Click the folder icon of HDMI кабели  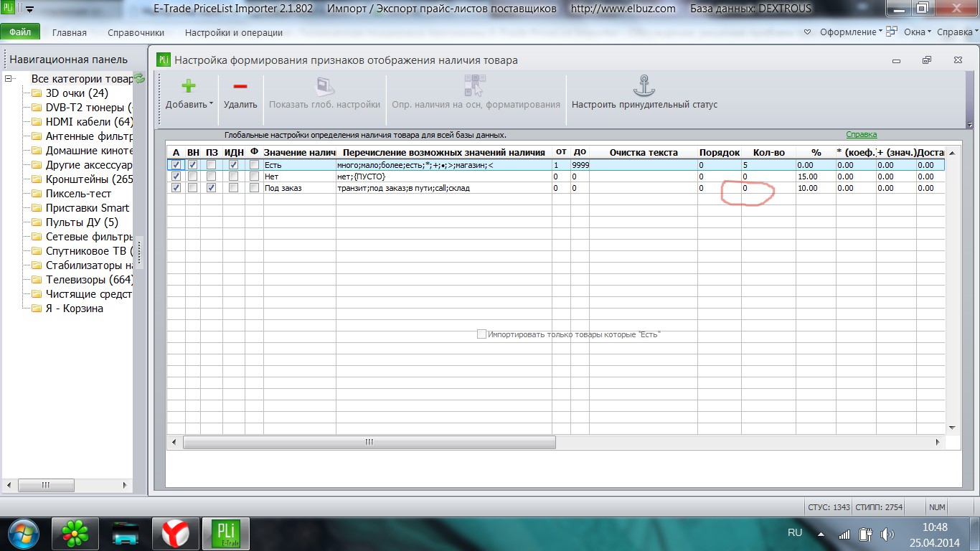click(x=37, y=122)
